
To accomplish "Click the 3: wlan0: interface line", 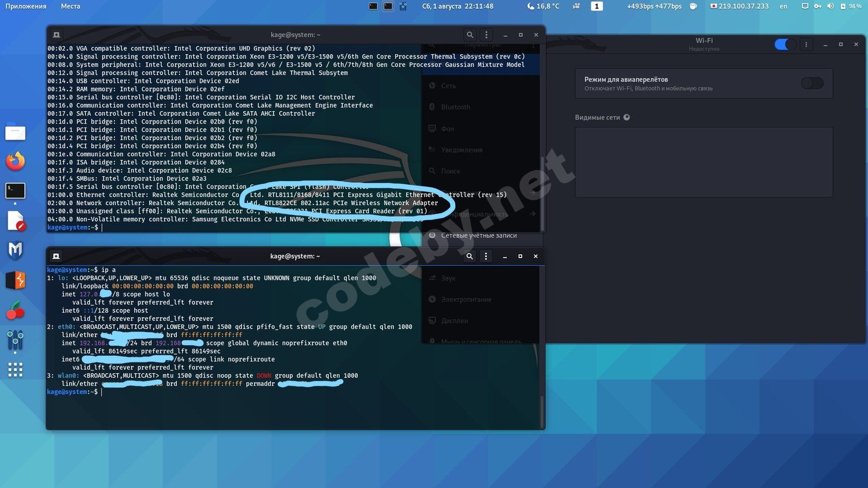I will (x=202, y=375).
